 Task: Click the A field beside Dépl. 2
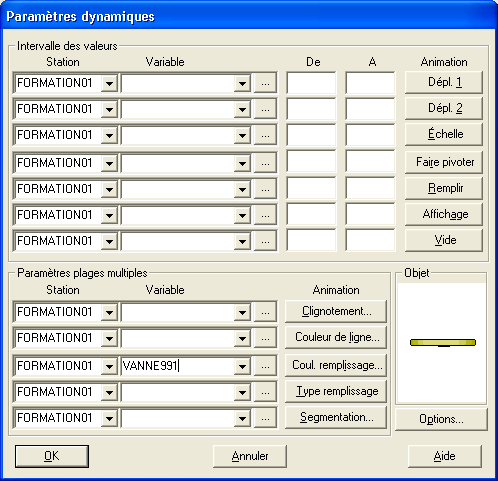371,109
